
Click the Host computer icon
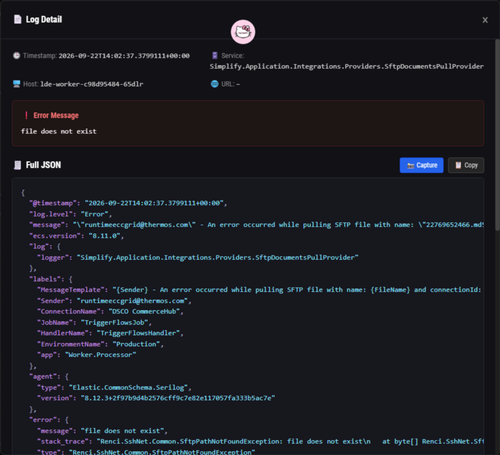(17, 84)
